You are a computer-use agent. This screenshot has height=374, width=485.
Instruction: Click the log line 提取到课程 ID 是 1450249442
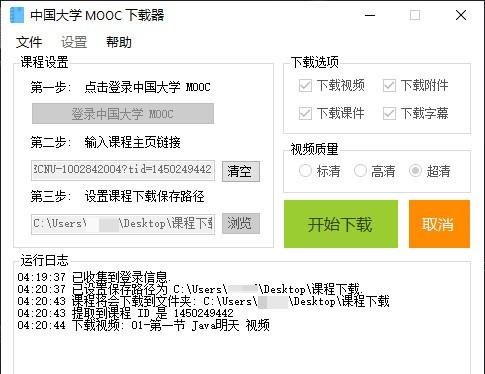(125, 313)
